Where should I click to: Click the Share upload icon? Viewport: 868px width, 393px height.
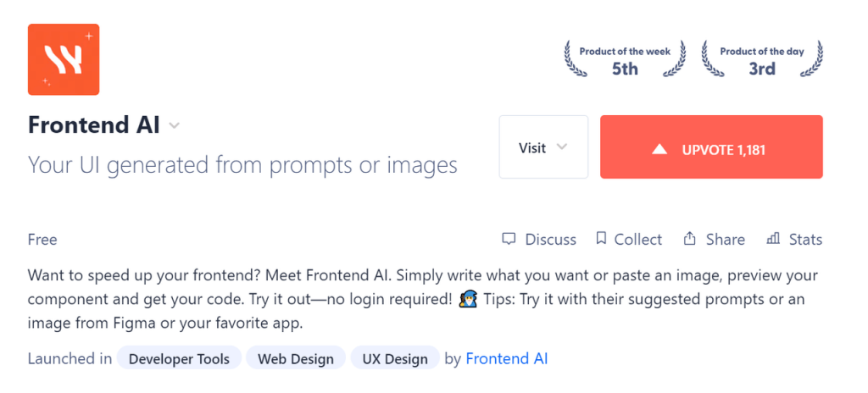point(689,239)
